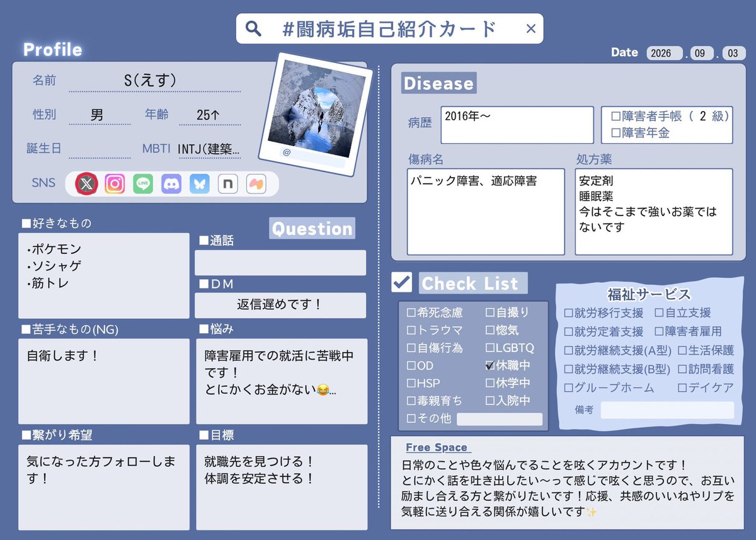Select the Bluesky butterfly icon
This screenshot has height=540, width=756.
point(200,183)
